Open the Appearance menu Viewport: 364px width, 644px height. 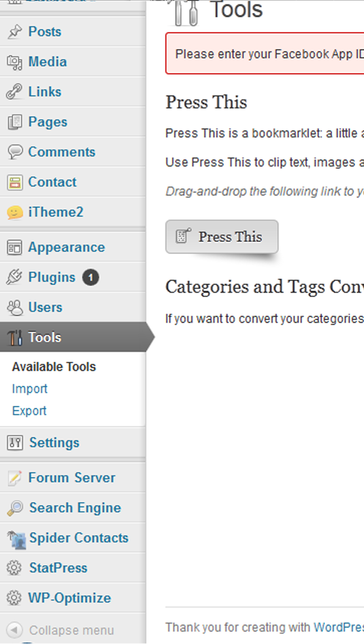click(66, 247)
